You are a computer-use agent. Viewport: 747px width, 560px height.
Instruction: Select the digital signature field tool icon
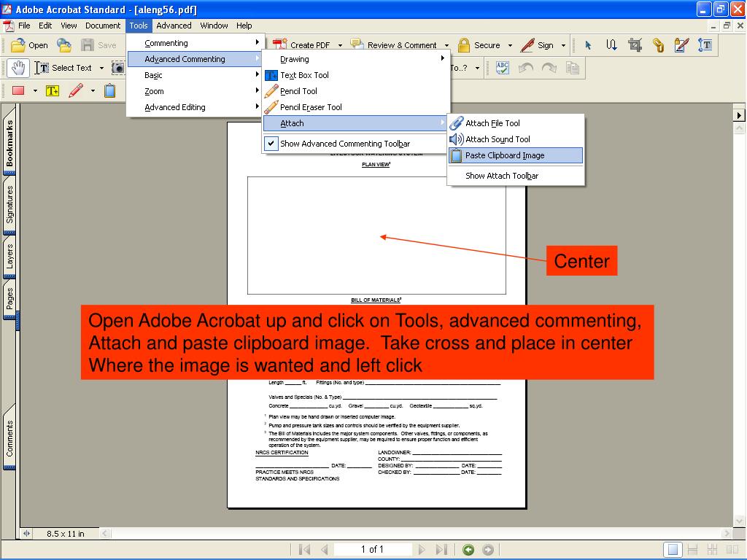(682, 45)
